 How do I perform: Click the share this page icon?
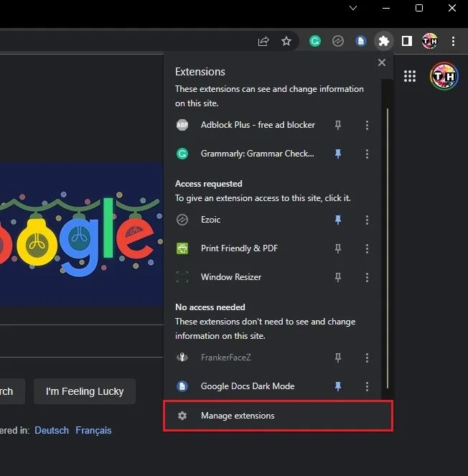(263, 41)
